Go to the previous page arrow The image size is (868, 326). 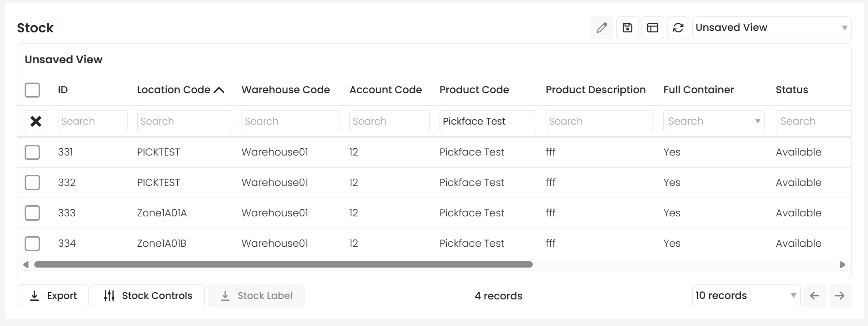pyautogui.click(x=814, y=296)
